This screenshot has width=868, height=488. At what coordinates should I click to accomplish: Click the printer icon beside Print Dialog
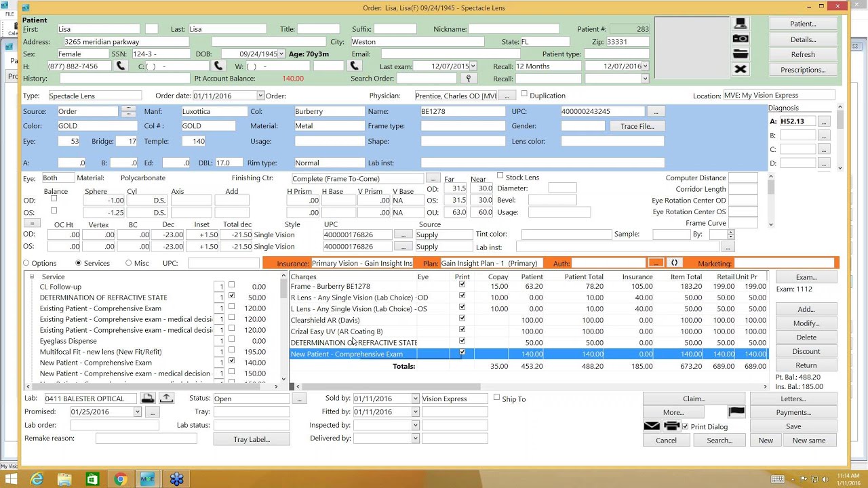(x=672, y=426)
